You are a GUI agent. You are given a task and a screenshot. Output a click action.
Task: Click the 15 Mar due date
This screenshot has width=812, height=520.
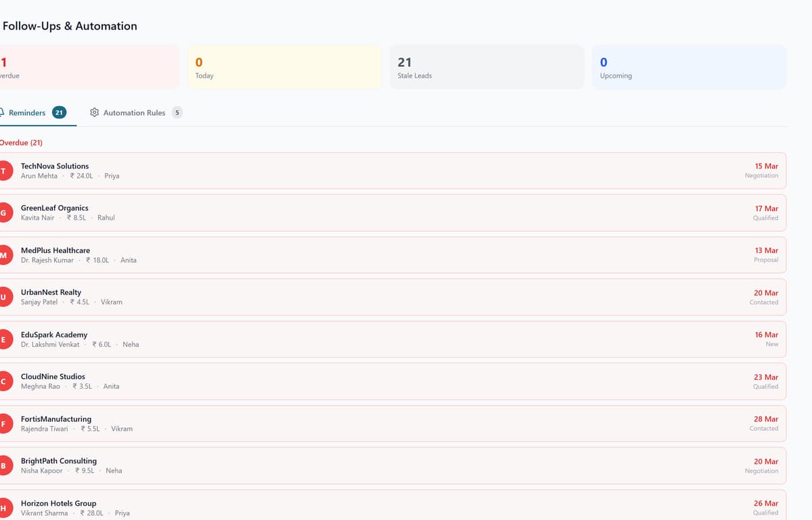(x=767, y=166)
